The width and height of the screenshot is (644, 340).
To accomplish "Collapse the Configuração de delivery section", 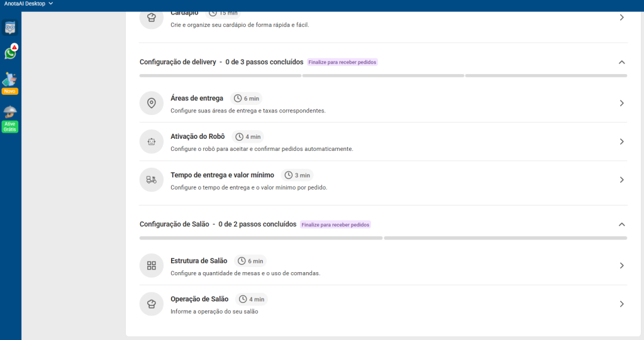I will pyautogui.click(x=621, y=62).
